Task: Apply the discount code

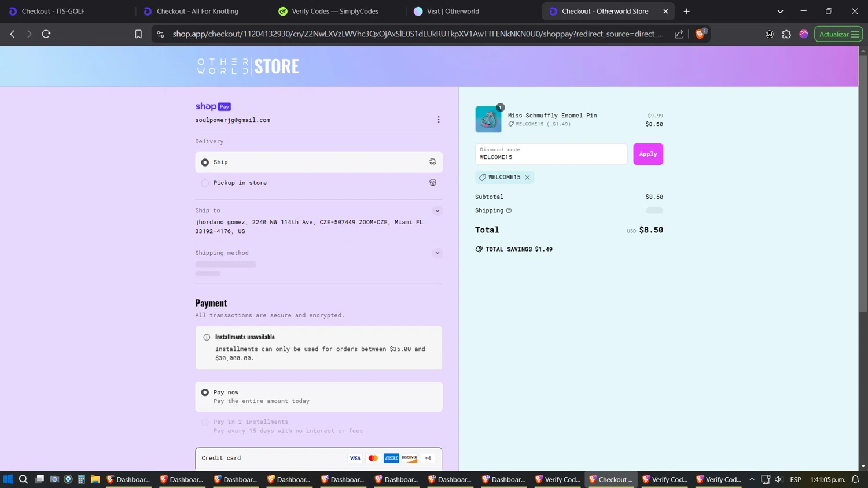Action: (x=648, y=154)
